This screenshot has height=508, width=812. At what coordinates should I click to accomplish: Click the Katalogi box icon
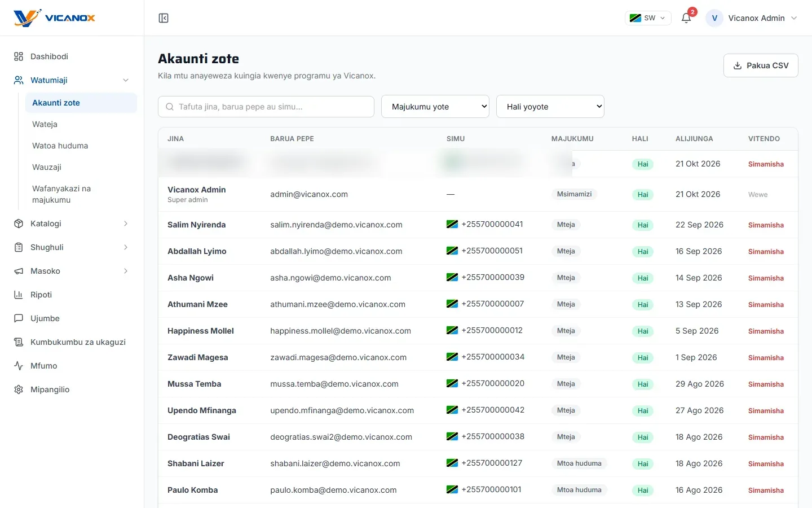click(x=19, y=224)
